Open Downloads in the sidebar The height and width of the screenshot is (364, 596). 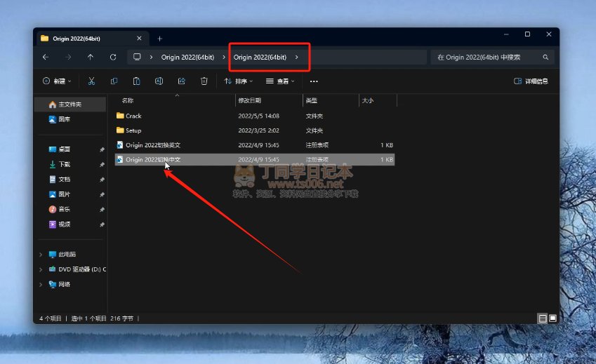click(64, 164)
